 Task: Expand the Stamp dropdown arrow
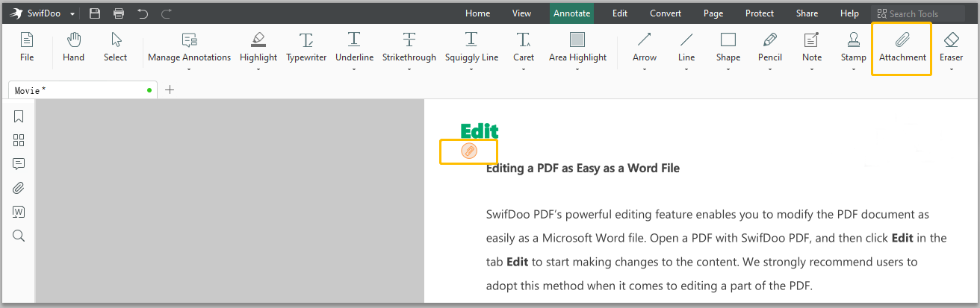[x=854, y=69]
